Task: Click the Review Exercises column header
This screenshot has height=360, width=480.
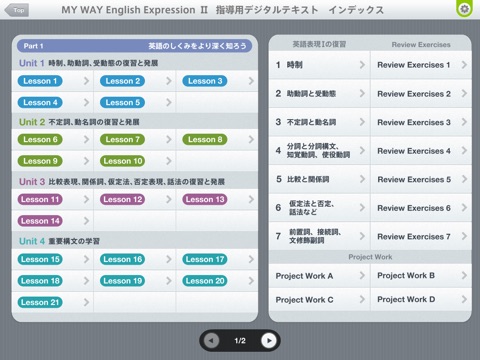Action: tap(421, 45)
